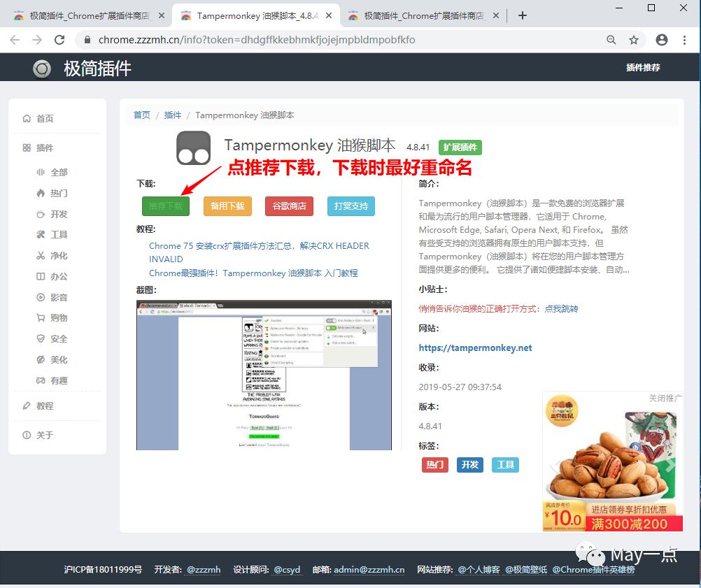Click the Tampermonkey extension icon image
Viewport: 701px width, 588px height.
click(x=194, y=148)
